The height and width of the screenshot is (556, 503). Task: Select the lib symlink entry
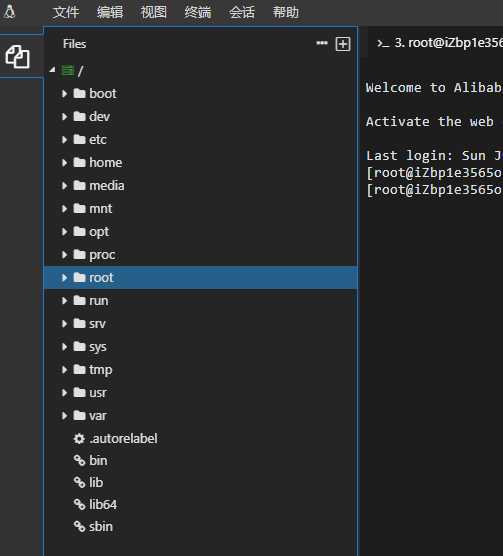96,482
